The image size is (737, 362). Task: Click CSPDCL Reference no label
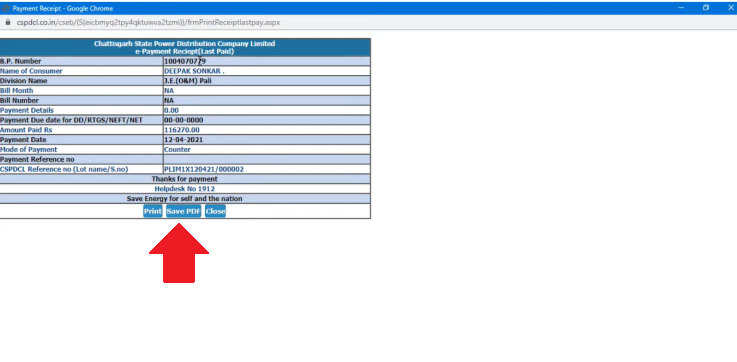coord(64,169)
